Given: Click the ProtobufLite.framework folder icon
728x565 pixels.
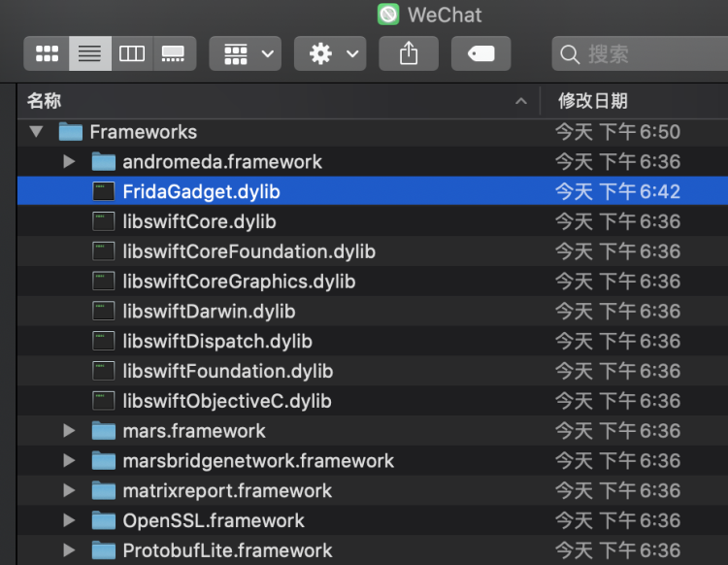Looking at the screenshot, I should click(103, 550).
